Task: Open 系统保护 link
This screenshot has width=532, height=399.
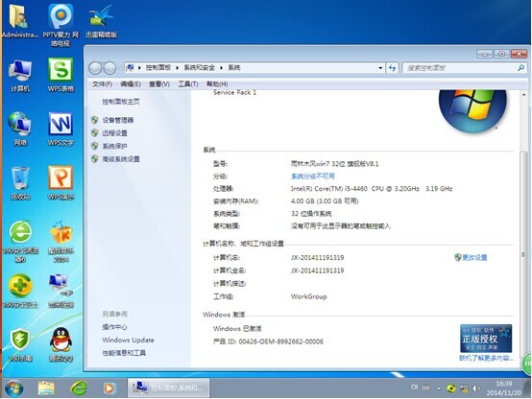Action: click(114, 146)
